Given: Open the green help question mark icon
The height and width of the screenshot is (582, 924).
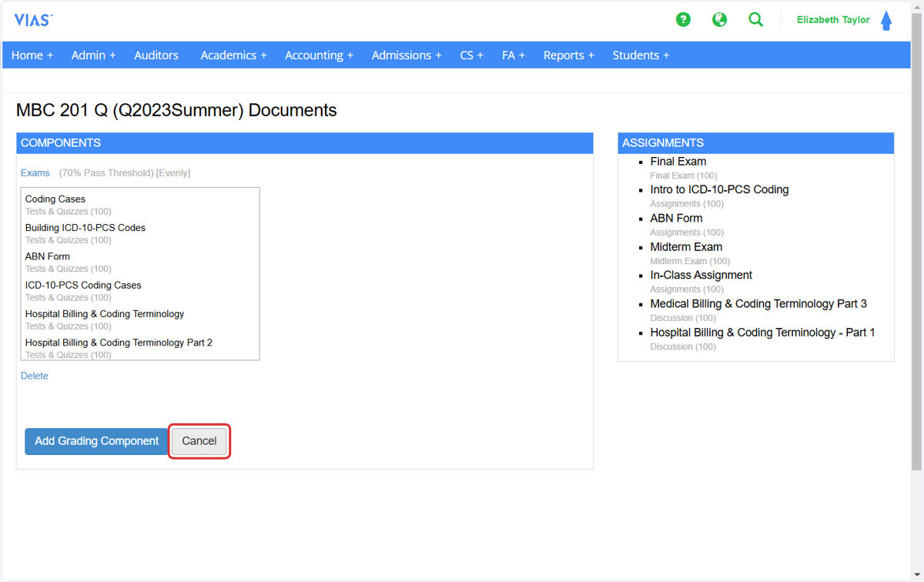Looking at the screenshot, I should pyautogui.click(x=683, y=20).
